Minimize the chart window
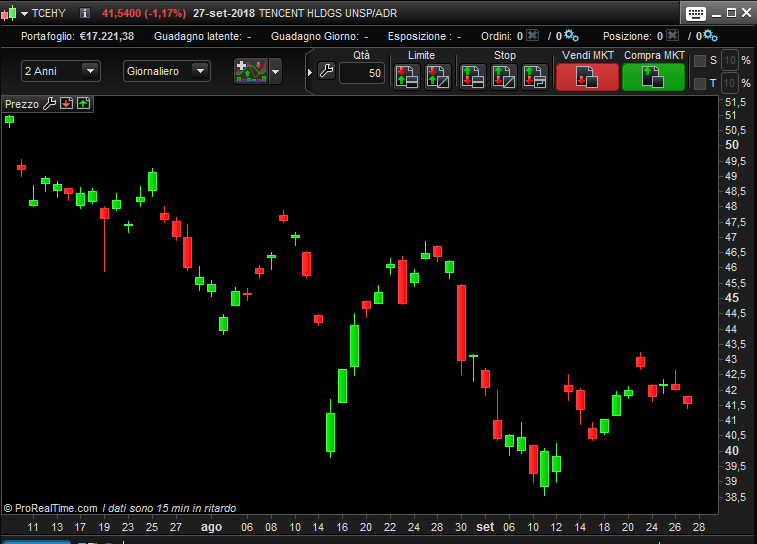 716,14
